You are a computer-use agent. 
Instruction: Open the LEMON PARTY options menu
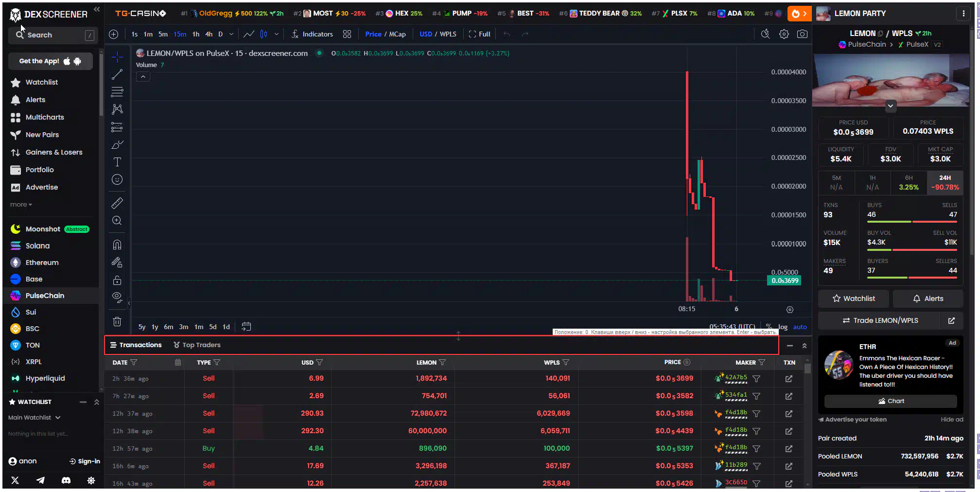(x=963, y=14)
